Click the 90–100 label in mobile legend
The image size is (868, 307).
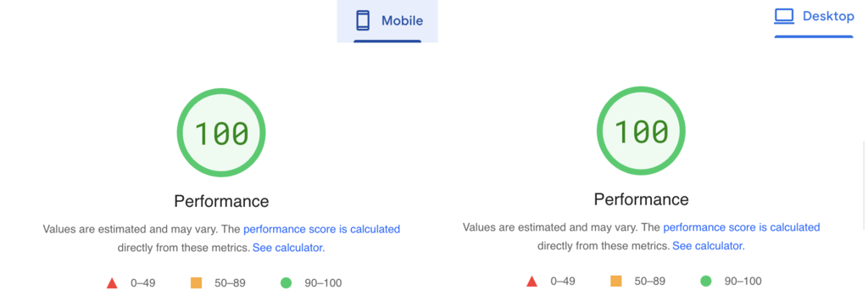[x=323, y=283]
